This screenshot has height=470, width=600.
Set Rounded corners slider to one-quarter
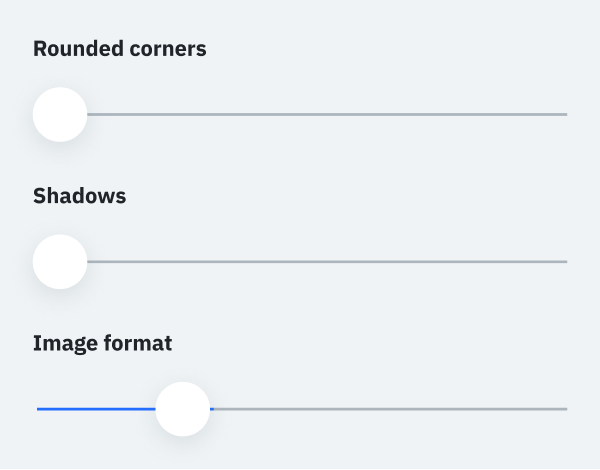169,114
